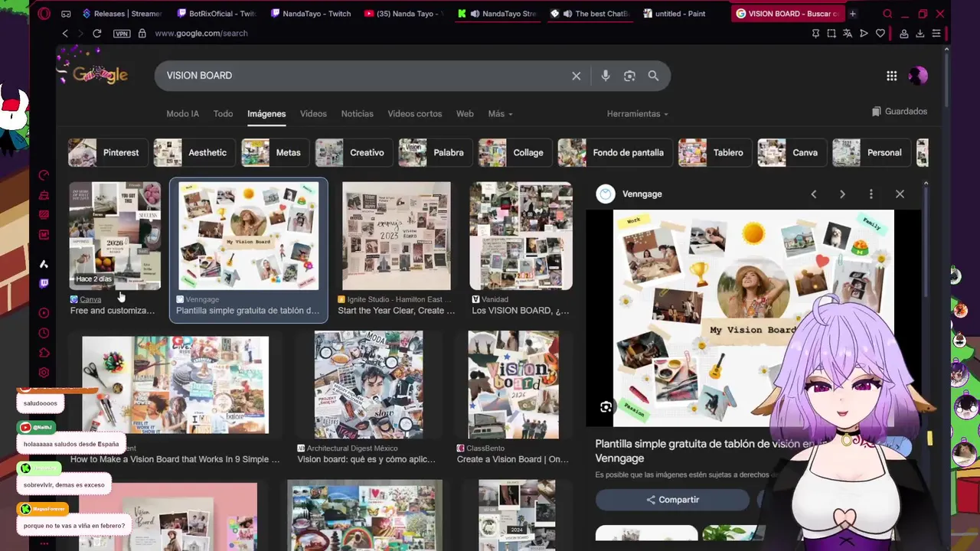This screenshot has height=551, width=980.
Task: Click the browser downloads icon
Action: [920, 34]
